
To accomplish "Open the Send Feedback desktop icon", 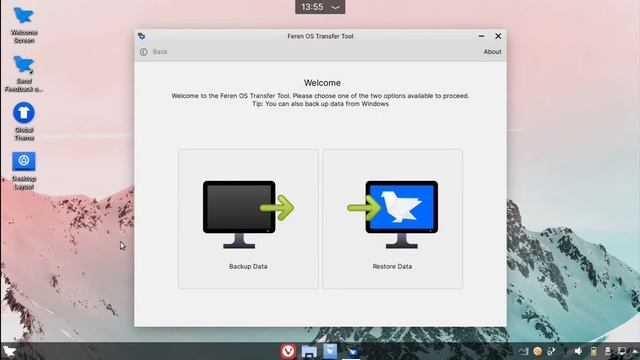I will [24, 73].
